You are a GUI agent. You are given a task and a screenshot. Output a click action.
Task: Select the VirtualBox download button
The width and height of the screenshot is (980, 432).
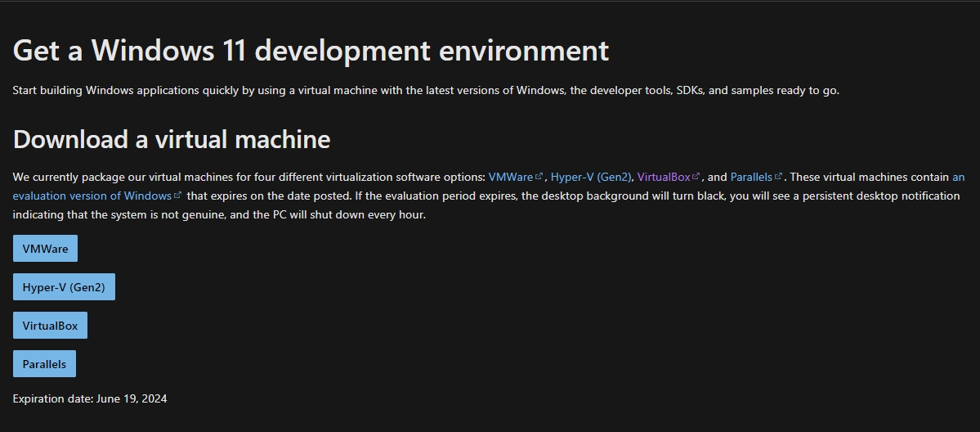click(x=50, y=326)
